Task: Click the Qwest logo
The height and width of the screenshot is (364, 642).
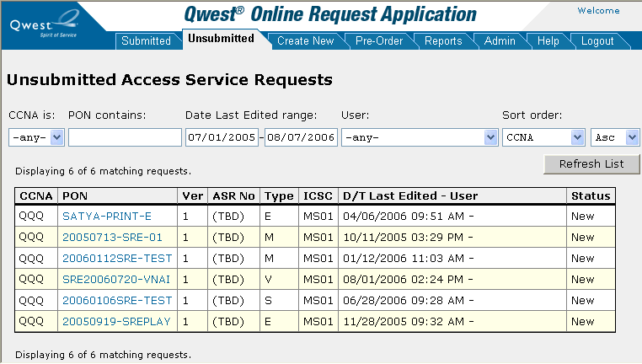Action: 42,22
